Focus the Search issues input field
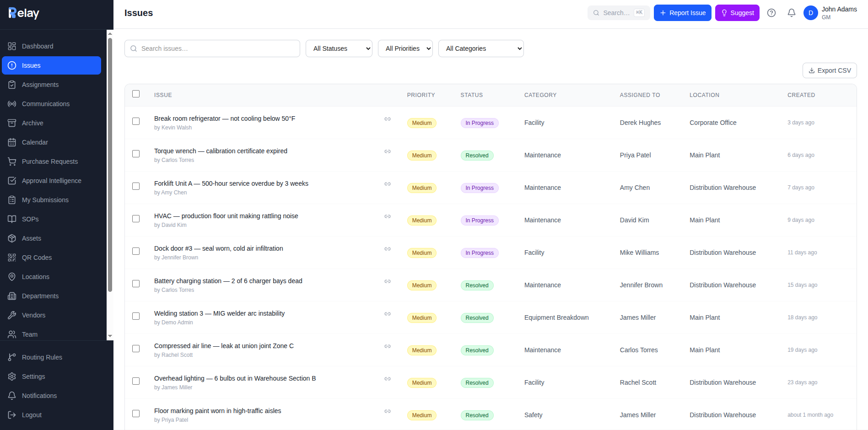The height and width of the screenshot is (430, 868). tap(212, 48)
